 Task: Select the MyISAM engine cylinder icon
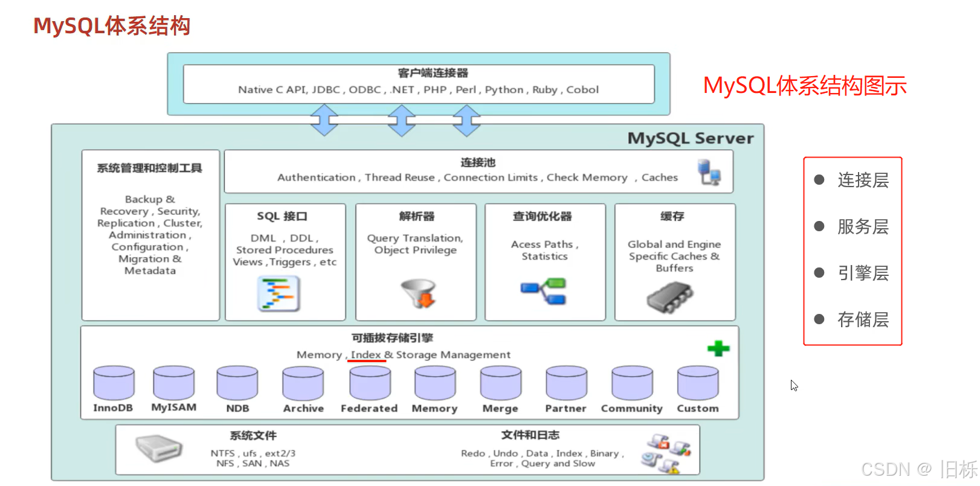[x=174, y=383]
